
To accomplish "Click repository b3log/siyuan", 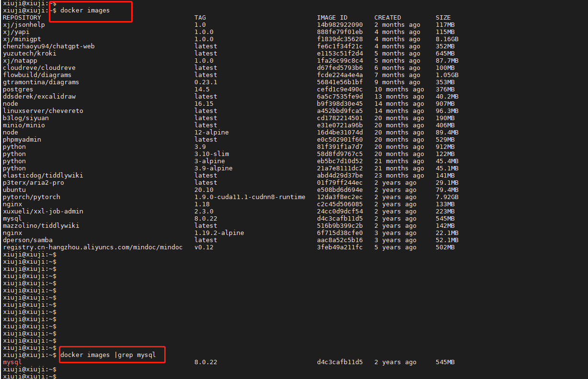I will point(26,118).
